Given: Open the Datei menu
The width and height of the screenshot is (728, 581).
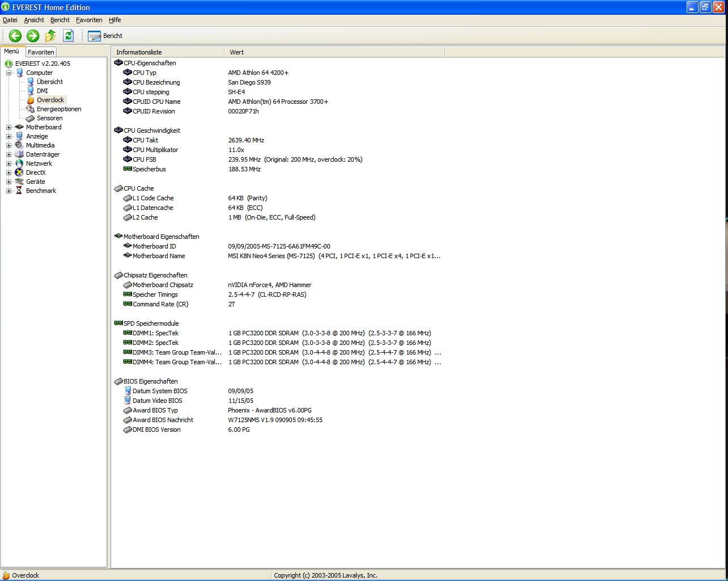Looking at the screenshot, I should pos(10,20).
